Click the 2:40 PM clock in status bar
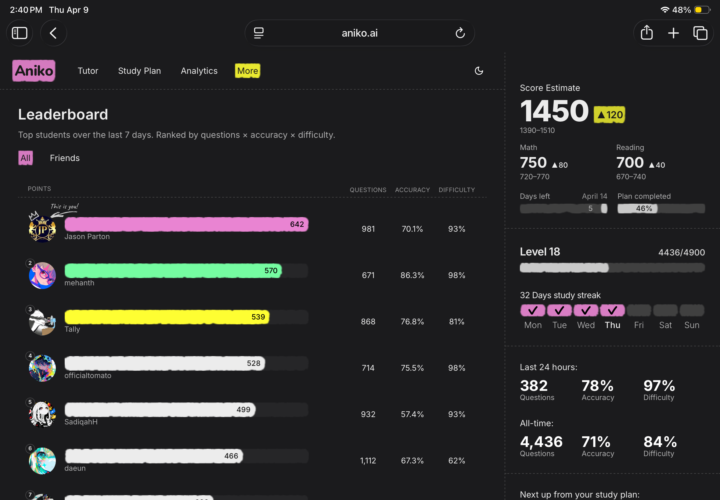The width and height of the screenshot is (720, 500). point(26,10)
